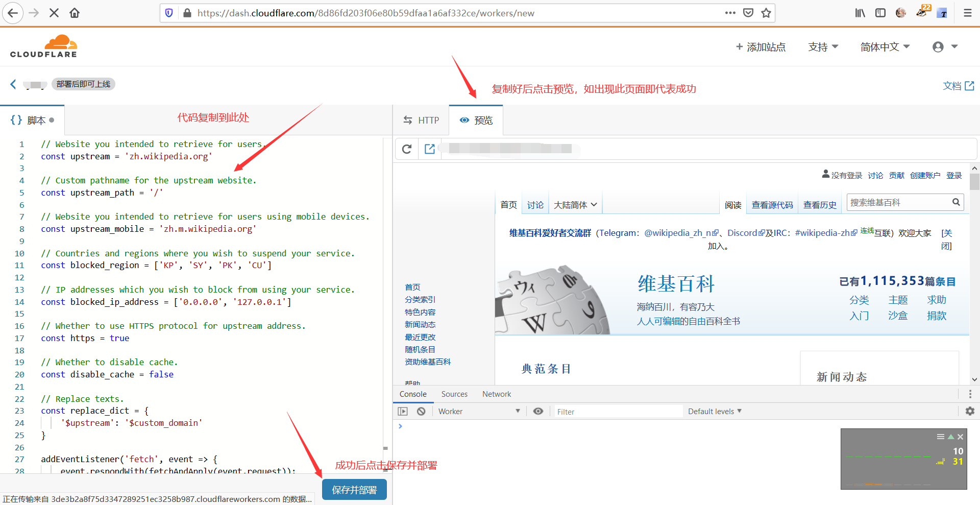The image size is (980, 505).
Task: Click the 特色内容 sidebar link
Action: coord(420,312)
